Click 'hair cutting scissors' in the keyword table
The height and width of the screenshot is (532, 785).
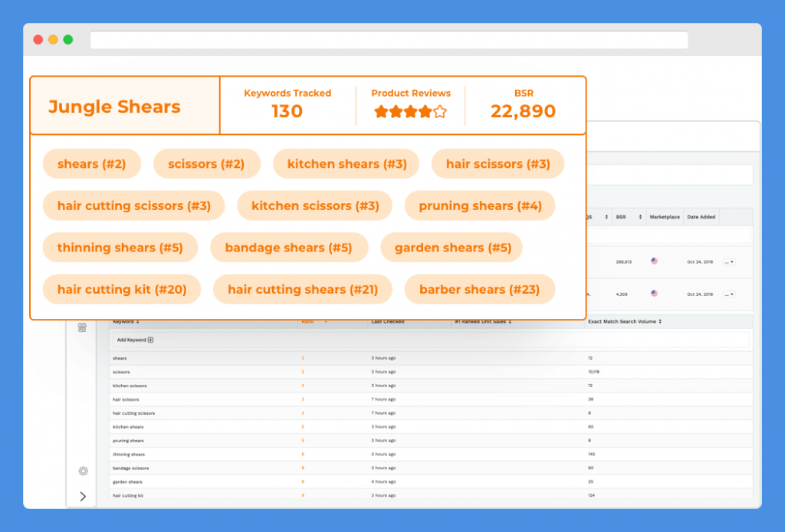(x=133, y=413)
